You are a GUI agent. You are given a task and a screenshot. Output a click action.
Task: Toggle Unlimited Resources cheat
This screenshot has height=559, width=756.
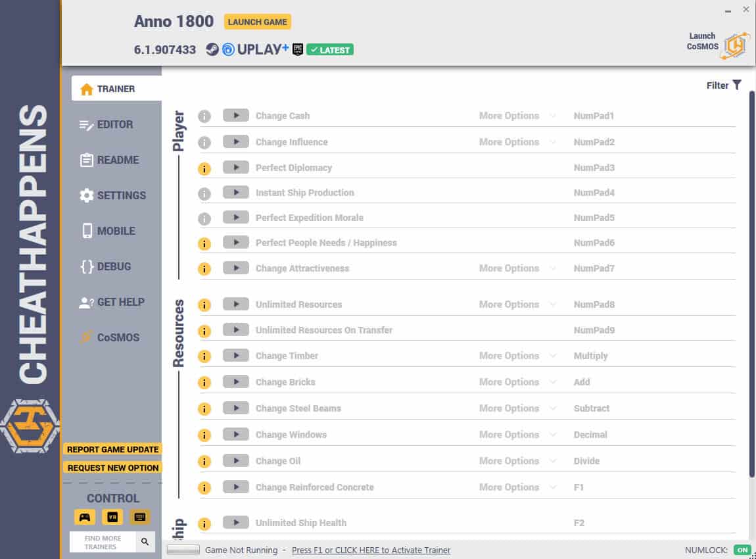point(236,304)
